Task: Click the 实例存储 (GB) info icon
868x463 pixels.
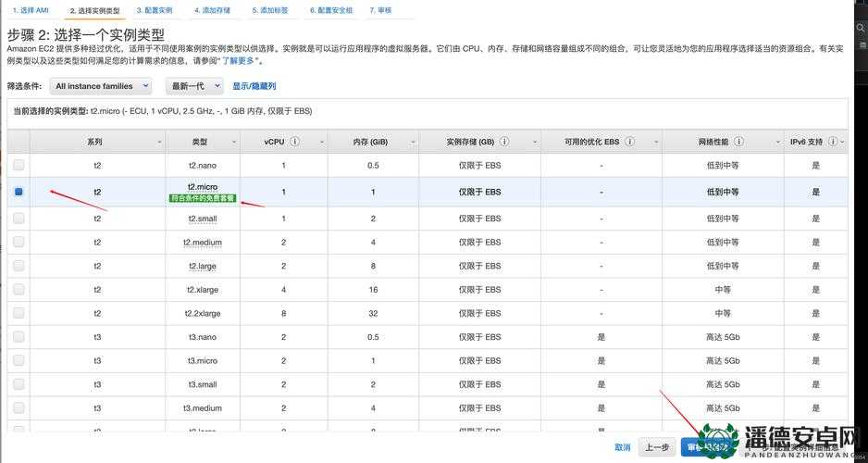Action: 504,142
